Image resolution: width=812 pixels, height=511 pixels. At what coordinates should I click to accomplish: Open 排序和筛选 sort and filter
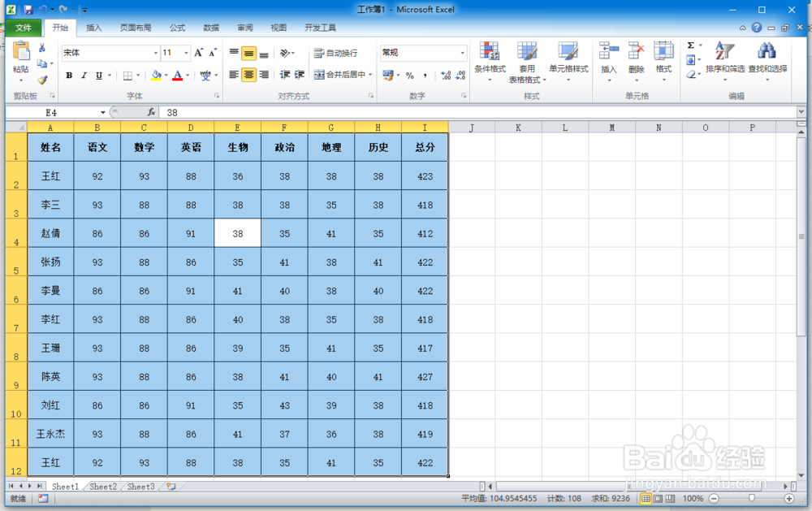pyautogui.click(x=725, y=63)
